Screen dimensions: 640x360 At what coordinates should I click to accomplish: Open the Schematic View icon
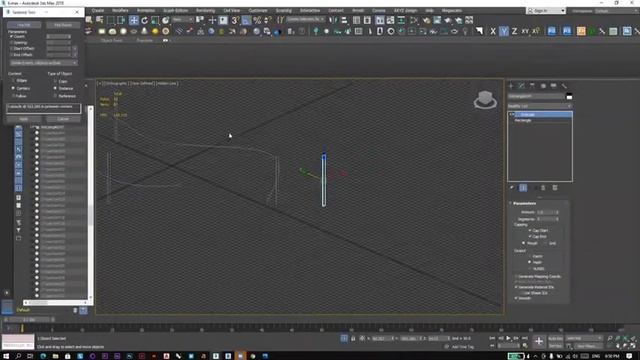click(401, 20)
